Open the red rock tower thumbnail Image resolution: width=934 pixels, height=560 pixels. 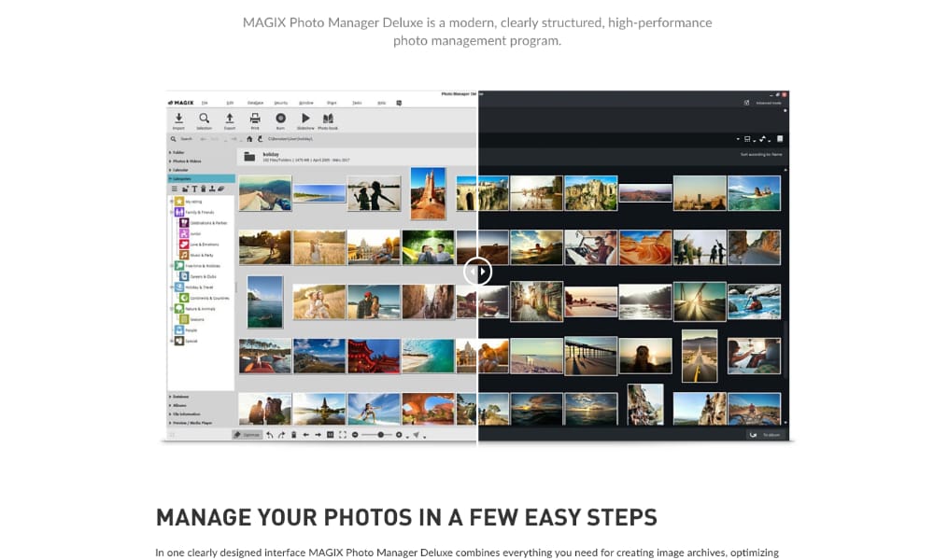coord(428,193)
